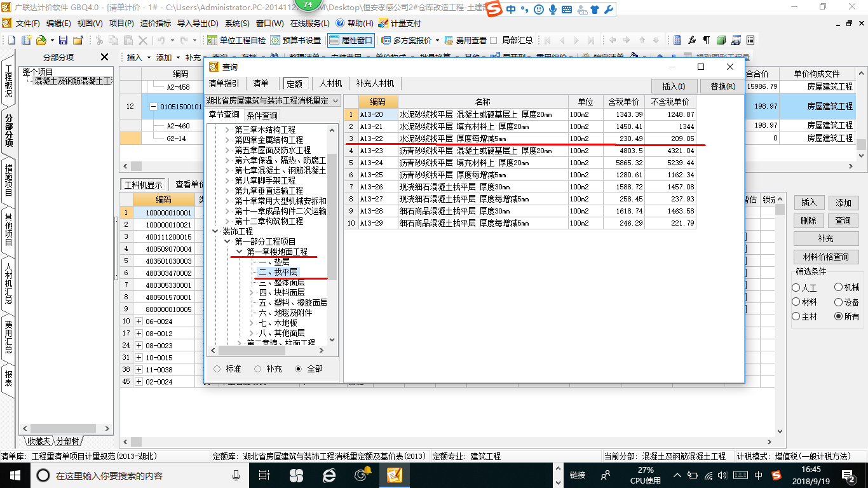Screen dimensions: 868x488
Task: Click the Sogou microphone voice input icon
Action: [x=553, y=10]
